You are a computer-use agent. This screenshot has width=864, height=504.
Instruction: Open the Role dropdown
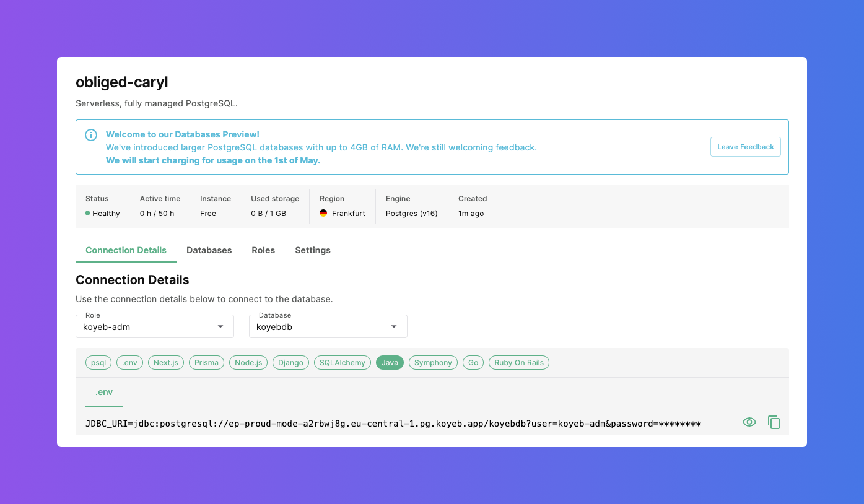(x=154, y=326)
